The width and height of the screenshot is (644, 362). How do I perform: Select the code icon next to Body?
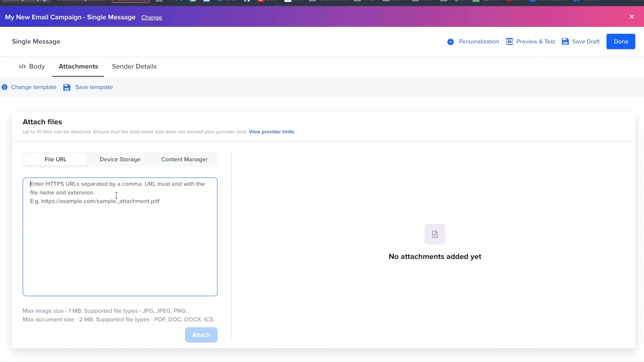(x=22, y=66)
